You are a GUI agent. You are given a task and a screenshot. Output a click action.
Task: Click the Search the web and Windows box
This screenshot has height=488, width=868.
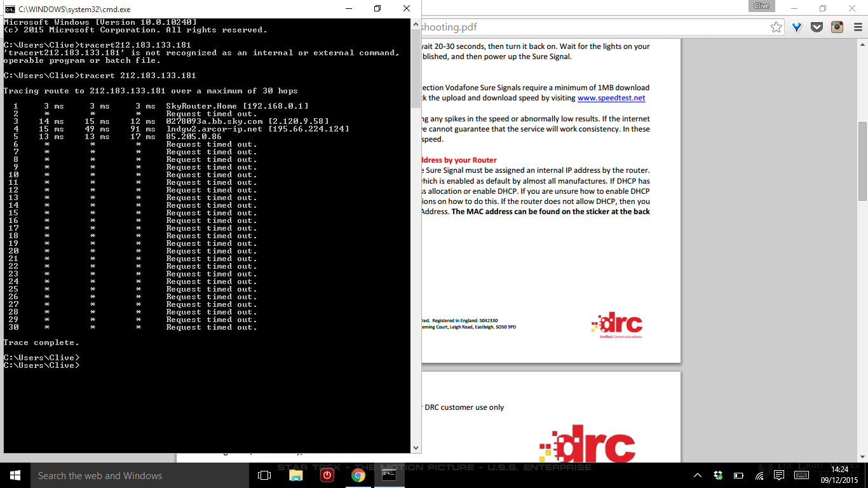pos(139,475)
